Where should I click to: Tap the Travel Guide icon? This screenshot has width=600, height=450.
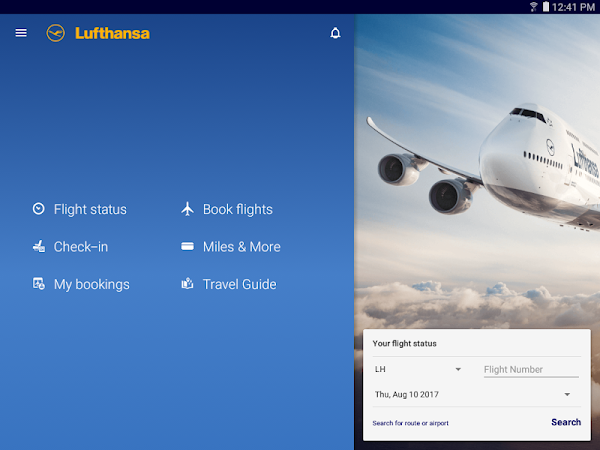tap(187, 284)
